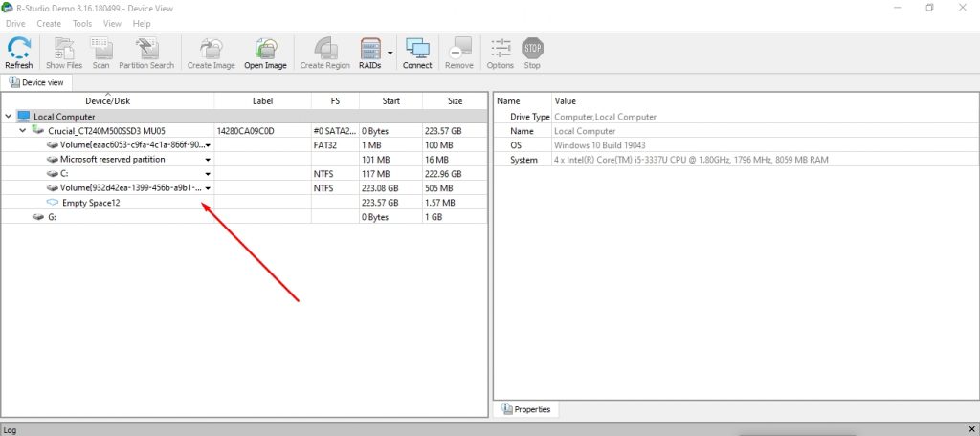Open the Create menu
This screenshot has height=436, width=980.
(x=49, y=24)
